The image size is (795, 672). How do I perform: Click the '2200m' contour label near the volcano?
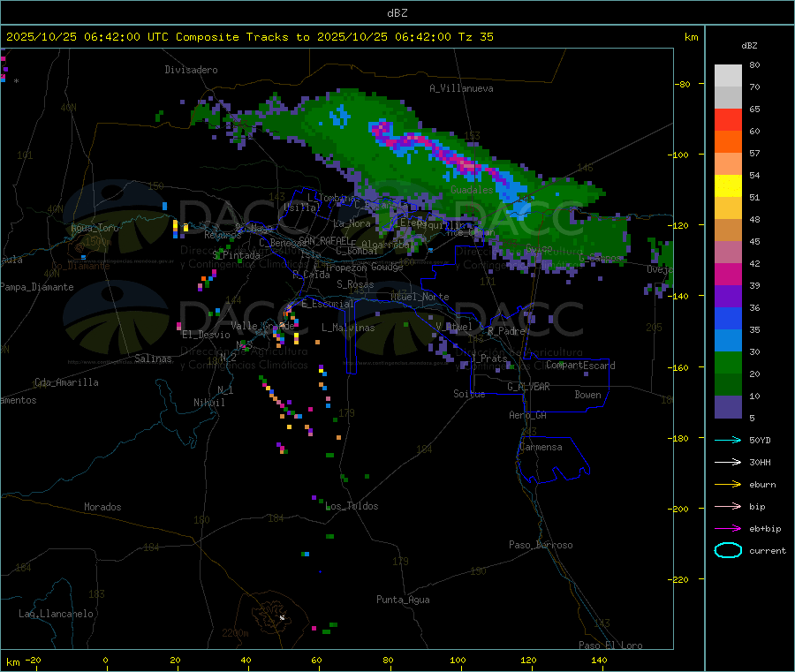point(235,633)
